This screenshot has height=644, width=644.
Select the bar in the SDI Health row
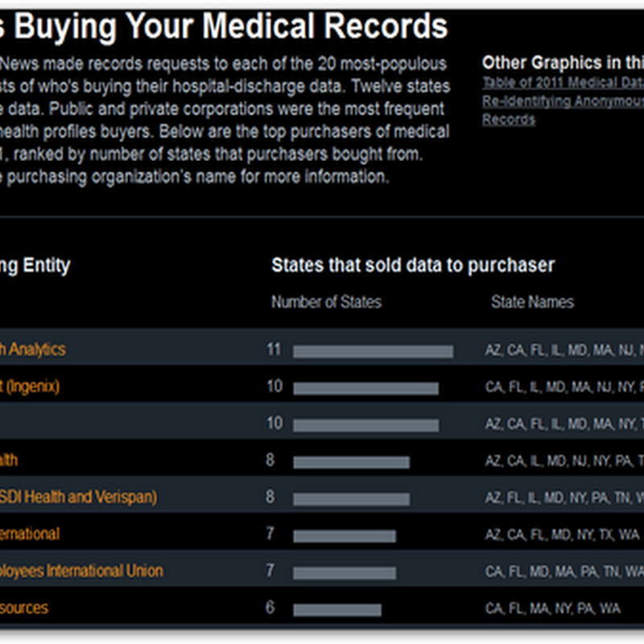point(351,499)
